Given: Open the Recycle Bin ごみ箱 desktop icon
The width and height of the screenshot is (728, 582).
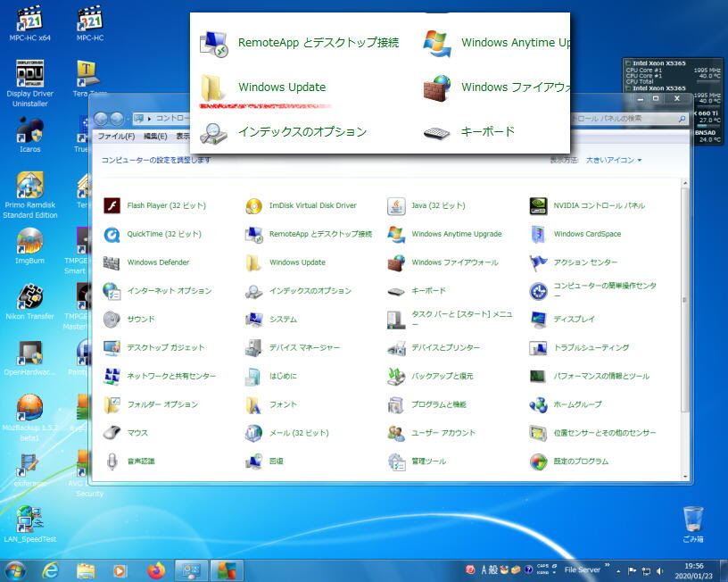Looking at the screenshot, I should tap(692, 524).
